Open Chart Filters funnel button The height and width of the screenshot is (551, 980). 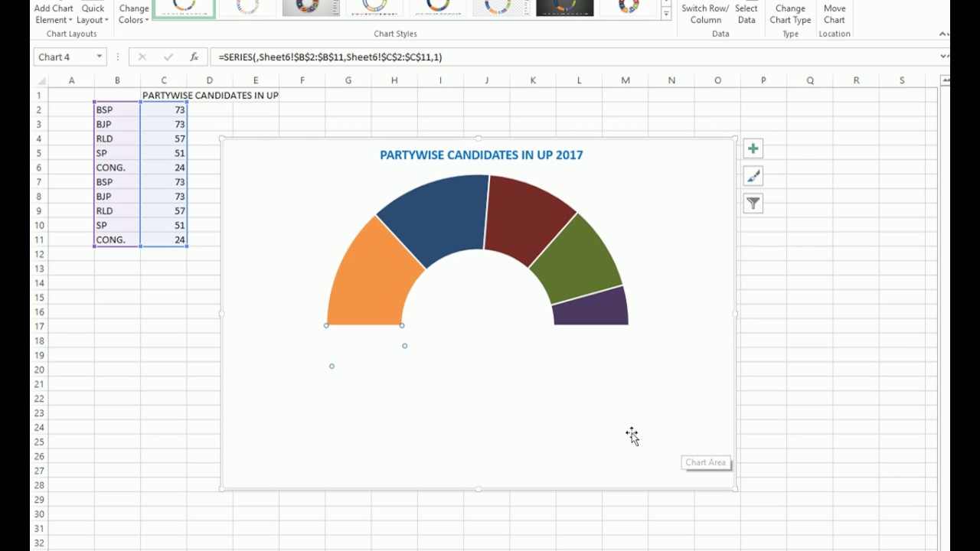[x=753, y=204]
